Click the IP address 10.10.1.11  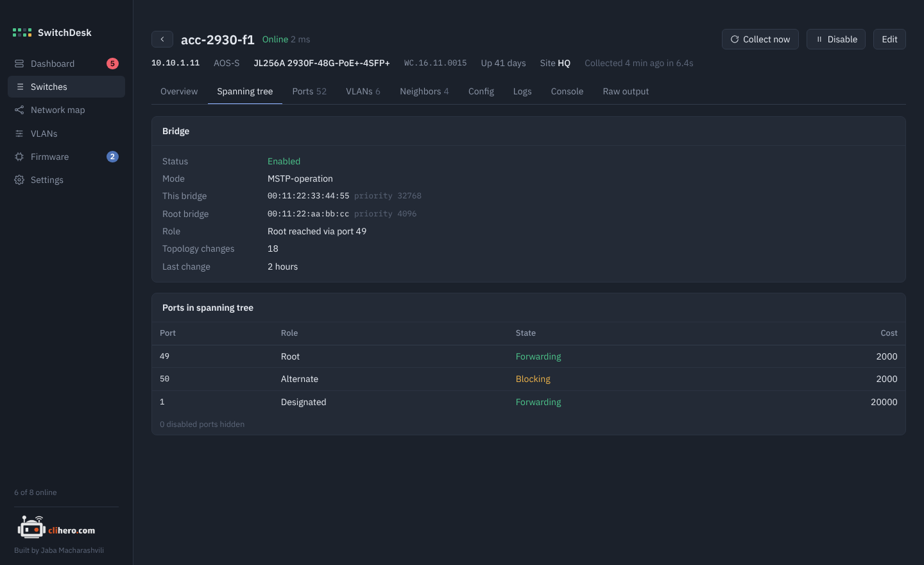coord(175,63)
